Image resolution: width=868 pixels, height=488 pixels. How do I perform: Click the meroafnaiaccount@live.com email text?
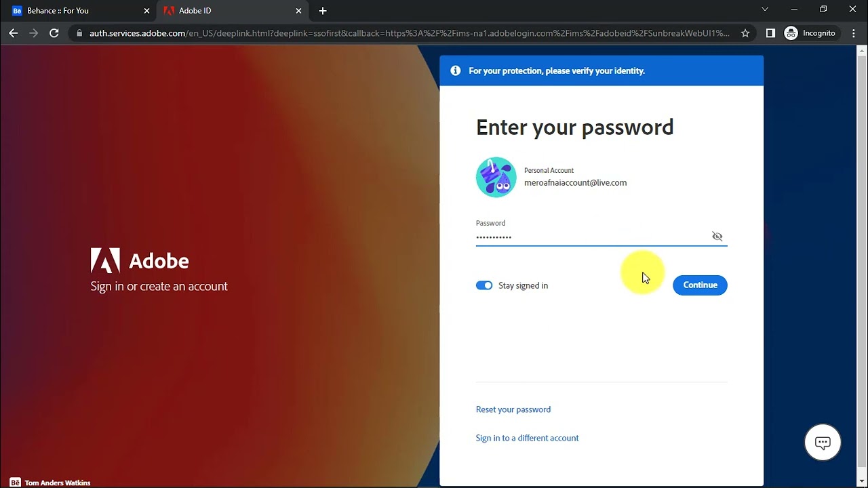[575, 183]
